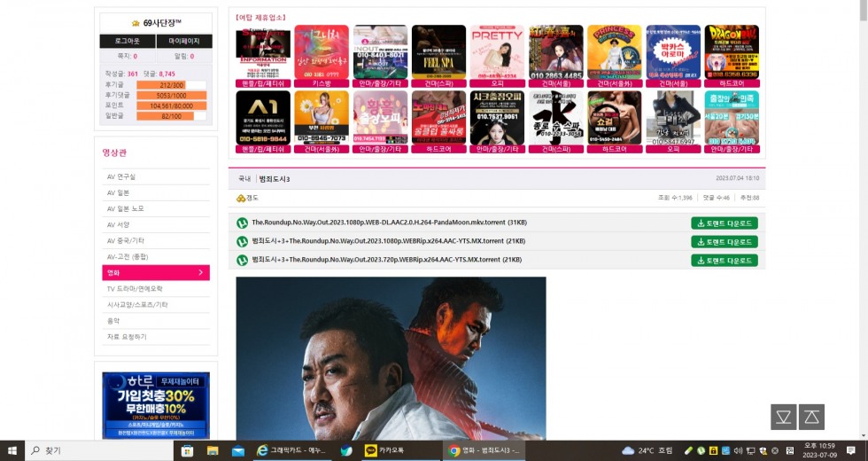Open the Mail app on the taskbar
The height and width of the screenshot is (461, 868).
click(238, 450)
